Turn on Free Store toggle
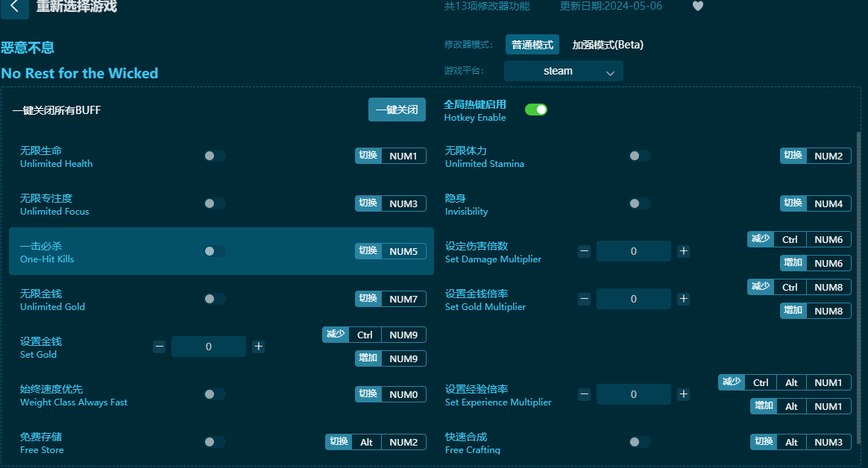Screen dimensions: 868x468 coord(214,442)
